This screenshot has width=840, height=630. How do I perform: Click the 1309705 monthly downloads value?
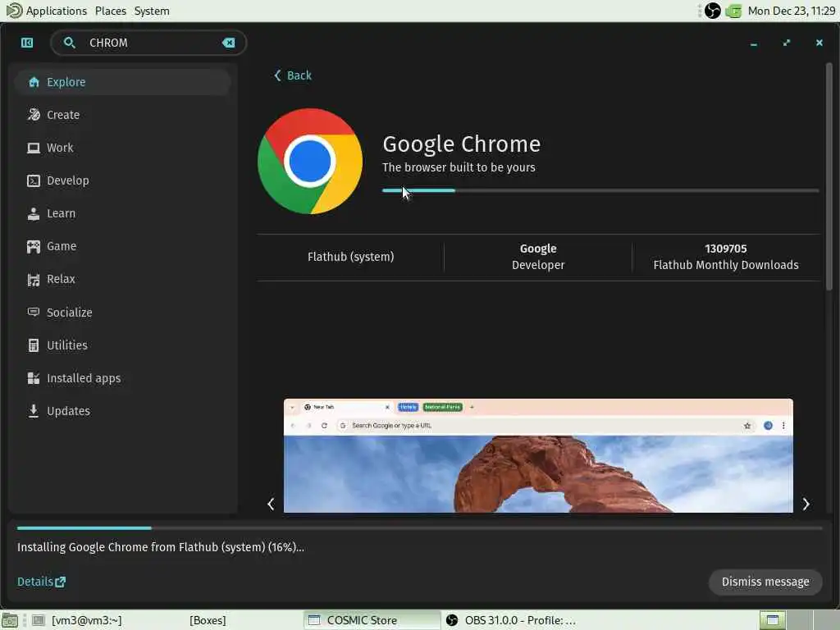[726, 249]
